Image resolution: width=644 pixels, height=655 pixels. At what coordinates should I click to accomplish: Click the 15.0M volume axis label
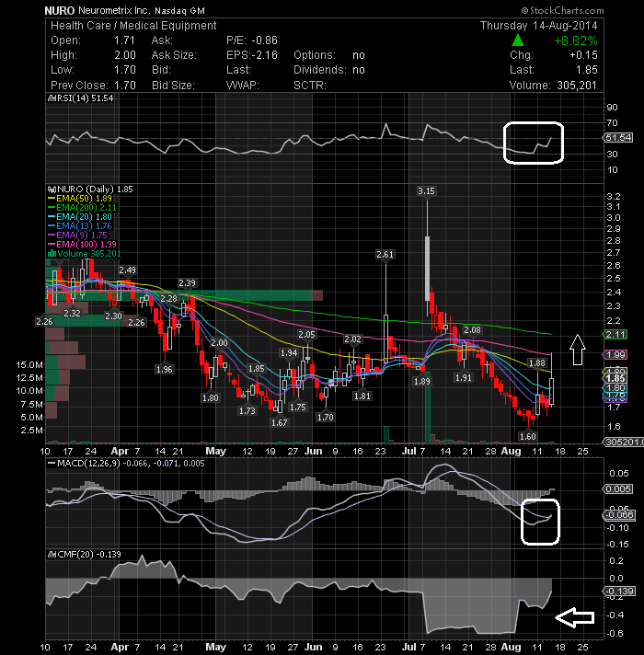pyautogui.click(x=29, y=364)
